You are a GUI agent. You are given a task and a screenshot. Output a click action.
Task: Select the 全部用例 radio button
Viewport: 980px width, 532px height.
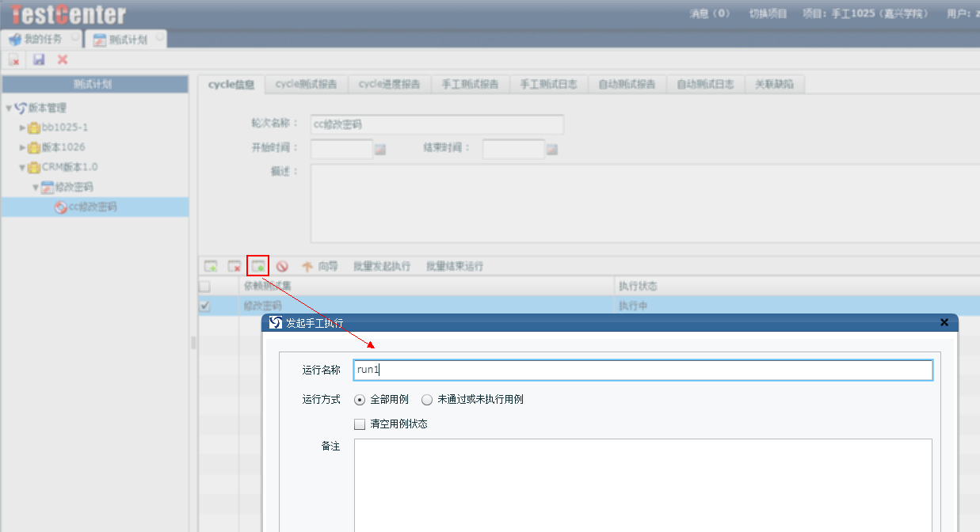pyautogui.click(x=360, y=400)
